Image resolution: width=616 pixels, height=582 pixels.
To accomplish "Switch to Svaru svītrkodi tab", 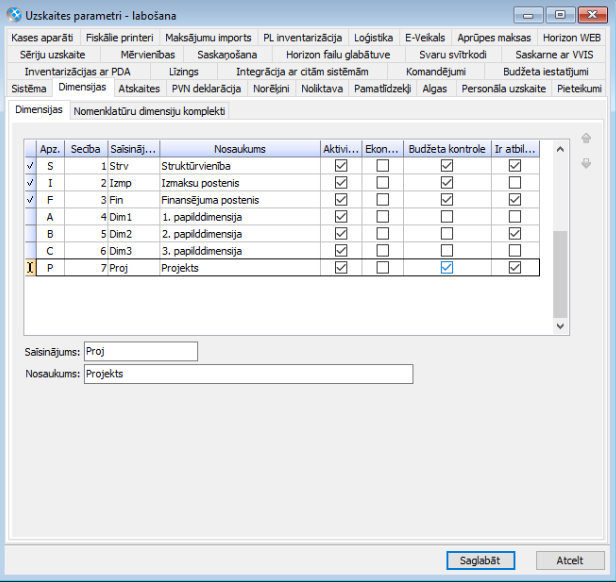I will point(453,55).
